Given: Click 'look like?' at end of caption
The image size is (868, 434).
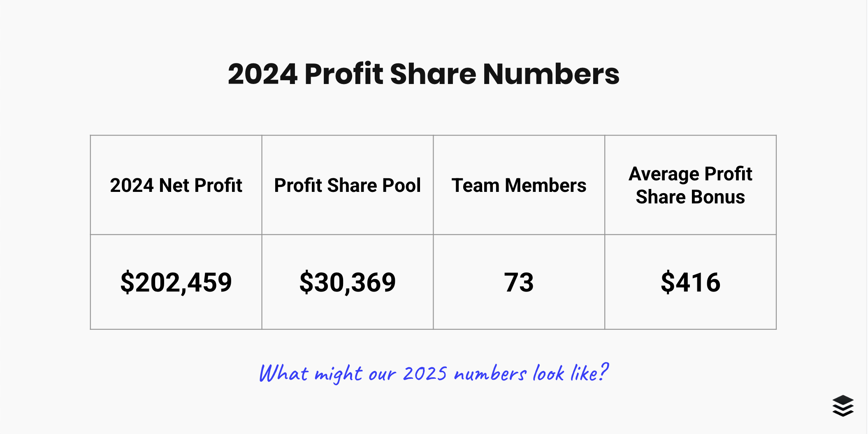Looking at the screenshot, I should click(x=571, y=373).
